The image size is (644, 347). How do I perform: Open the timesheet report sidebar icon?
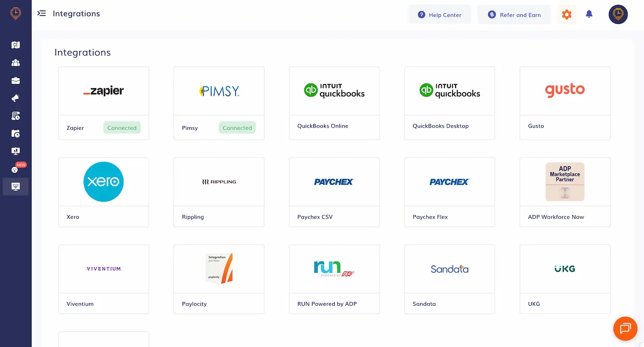pos(16,116)
